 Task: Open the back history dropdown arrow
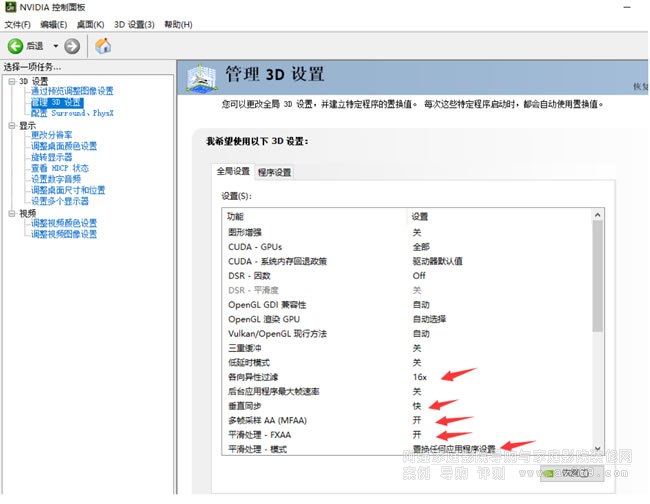point(56,46)
